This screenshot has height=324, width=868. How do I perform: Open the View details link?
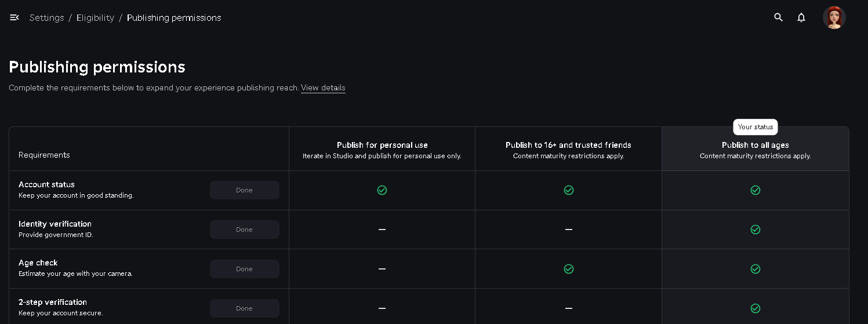[x=323, y=88]
